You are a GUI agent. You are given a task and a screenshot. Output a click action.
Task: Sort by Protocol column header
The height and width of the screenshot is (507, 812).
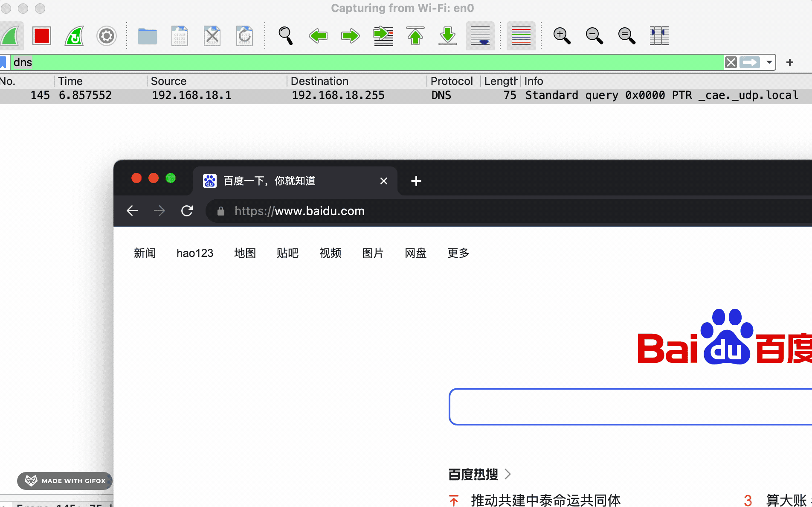(454, 81)
